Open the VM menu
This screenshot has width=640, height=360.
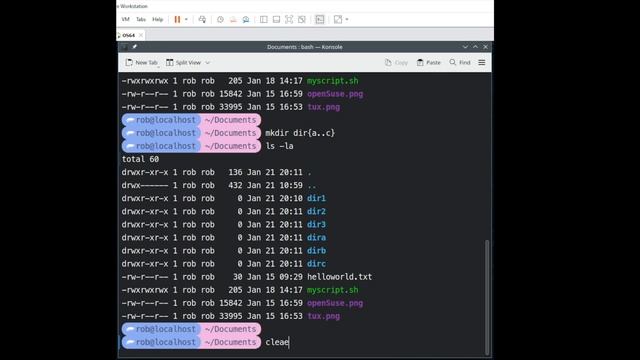(126, 20)
